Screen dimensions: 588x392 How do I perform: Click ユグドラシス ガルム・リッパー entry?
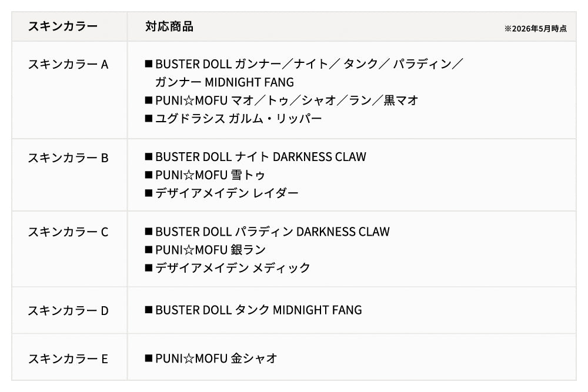[x=233, y=119]
